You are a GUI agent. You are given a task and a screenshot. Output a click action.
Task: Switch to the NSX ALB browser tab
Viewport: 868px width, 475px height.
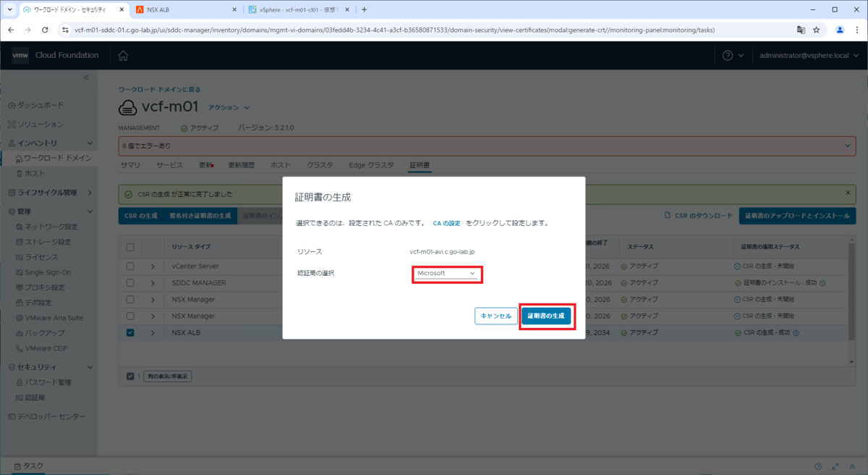(x=185, y=9)
